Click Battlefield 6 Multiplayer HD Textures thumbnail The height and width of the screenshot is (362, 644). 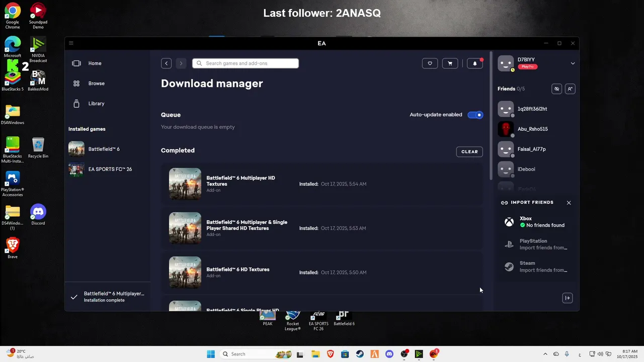point(185,184)
